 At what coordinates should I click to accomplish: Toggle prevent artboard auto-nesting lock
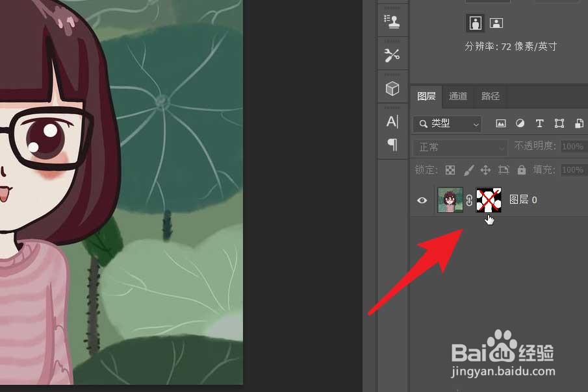[x=504, y=170]
